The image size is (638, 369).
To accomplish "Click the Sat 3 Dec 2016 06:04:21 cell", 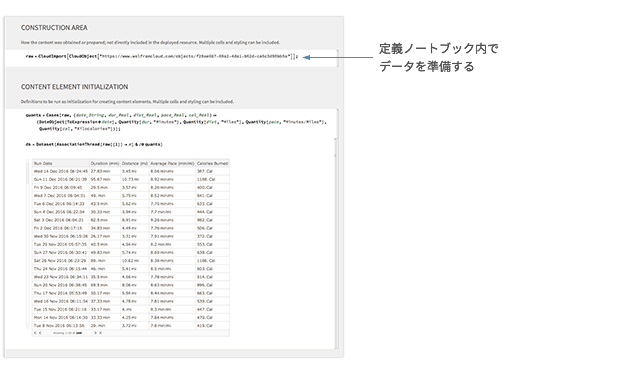I will tap(61, 220).
